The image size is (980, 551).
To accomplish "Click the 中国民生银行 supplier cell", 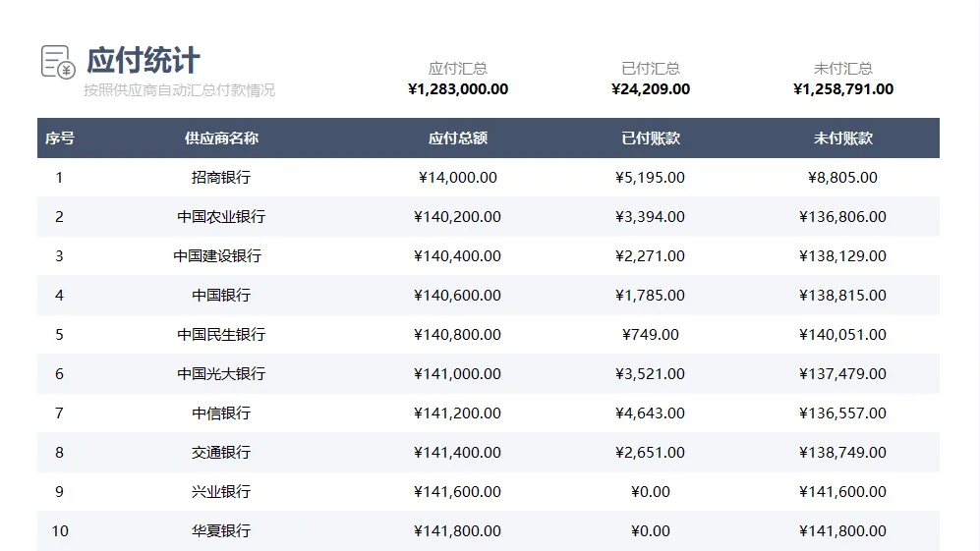I will click(x=221, y=335).
